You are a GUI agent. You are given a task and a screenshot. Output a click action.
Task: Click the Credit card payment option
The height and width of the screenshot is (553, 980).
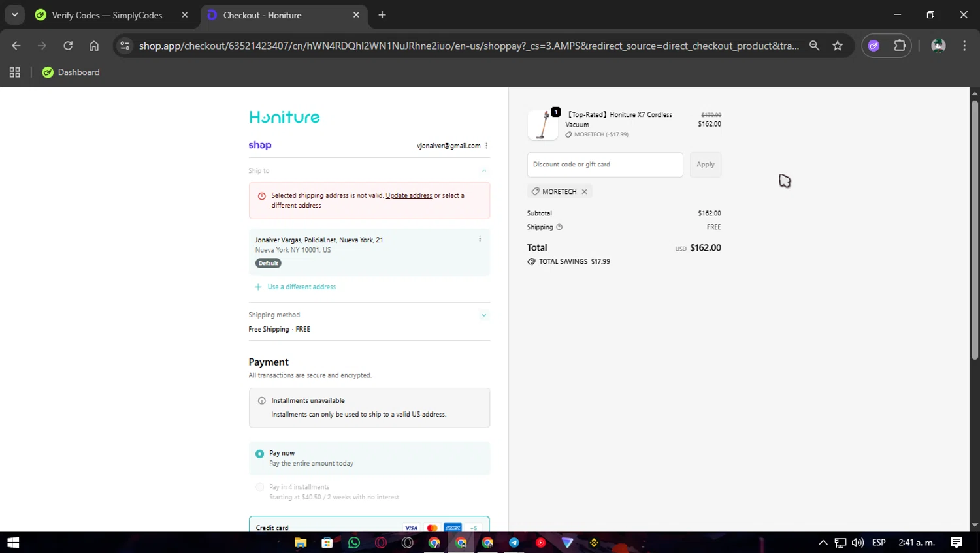369,525
